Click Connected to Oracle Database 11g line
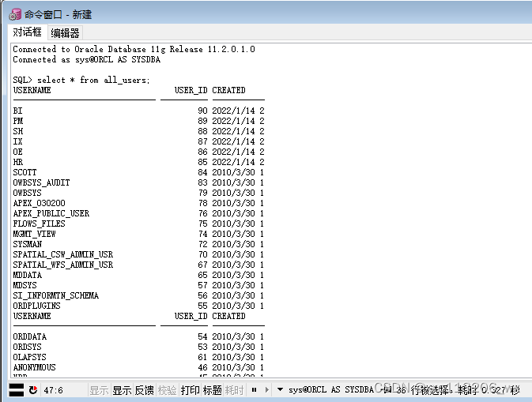This screenshot has width=532, height=402. tap(134, 49)
